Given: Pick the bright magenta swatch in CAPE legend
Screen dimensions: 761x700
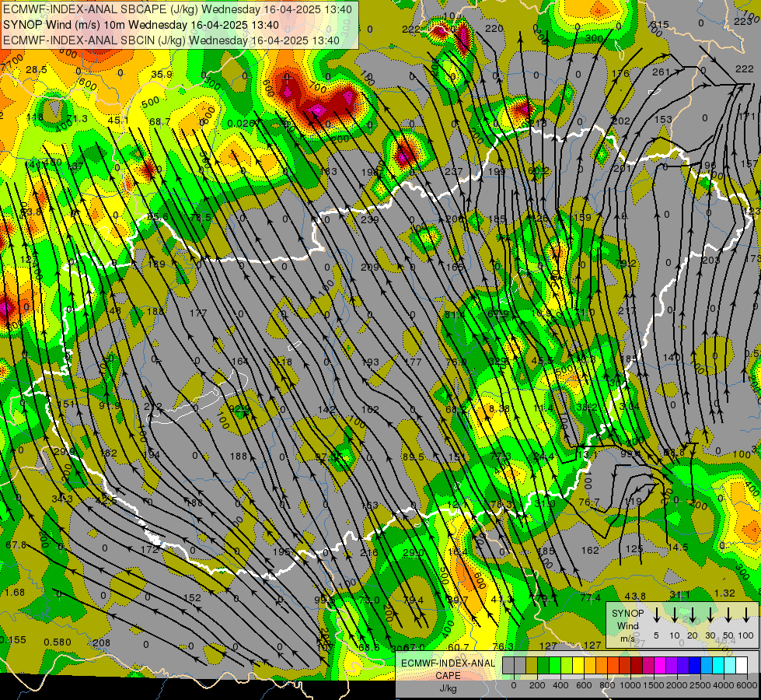Looking at the screenshot, I should point(660,665).
